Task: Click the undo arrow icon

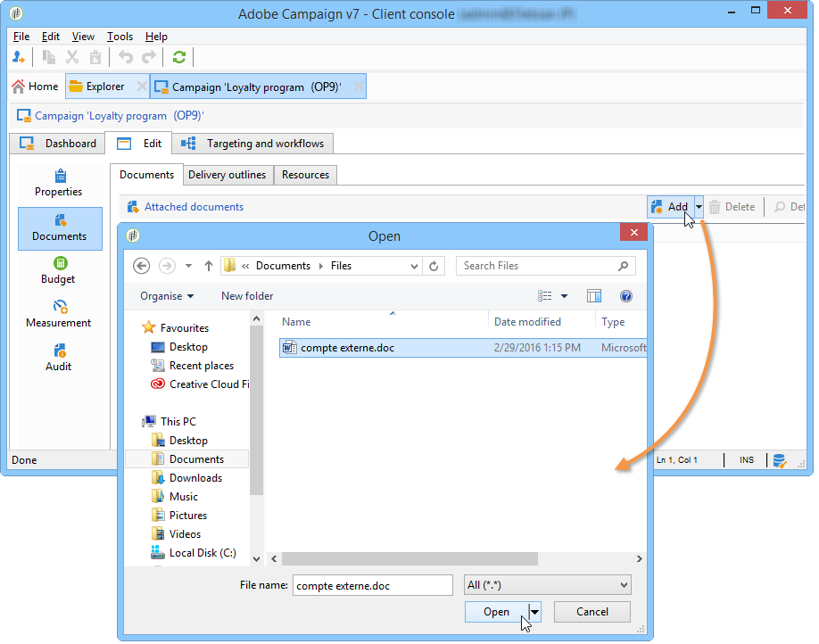Action: (x=126, y=57)
